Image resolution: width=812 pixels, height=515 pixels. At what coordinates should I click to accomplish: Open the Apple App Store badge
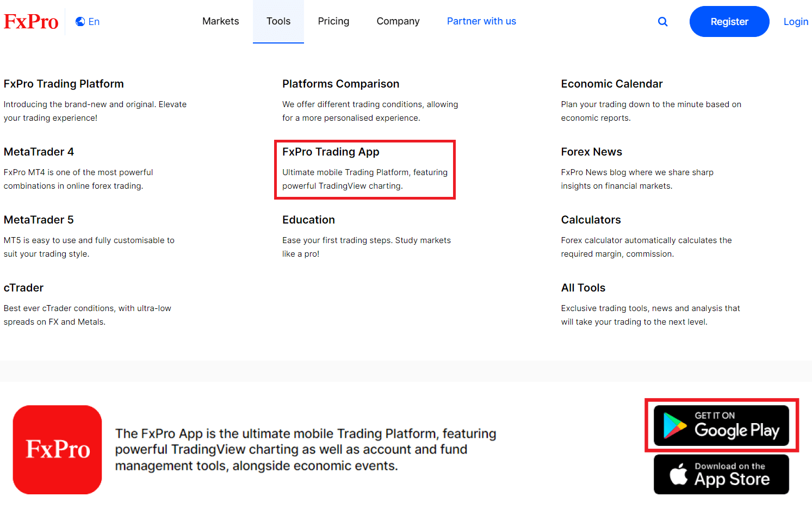721,474
